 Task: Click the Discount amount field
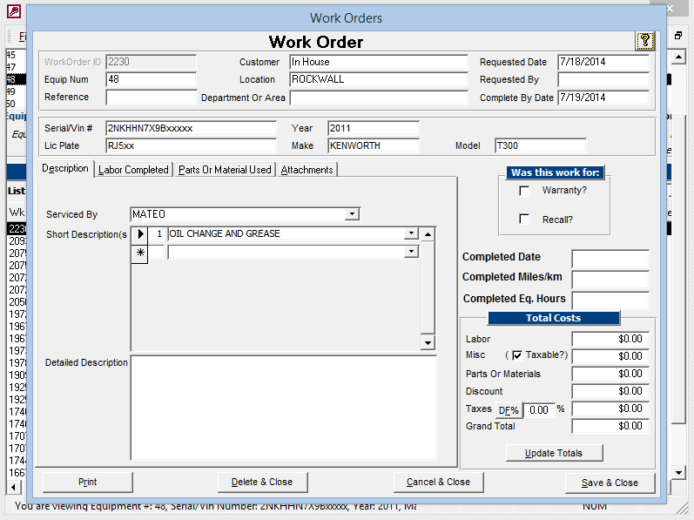pyautogui.click(x=610, y=391)
